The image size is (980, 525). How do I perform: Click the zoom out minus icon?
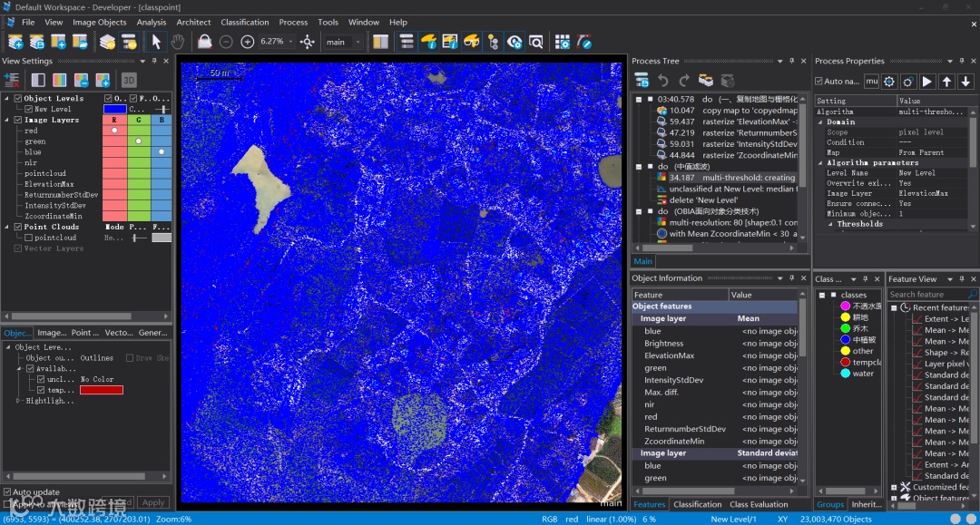point(226,42)
